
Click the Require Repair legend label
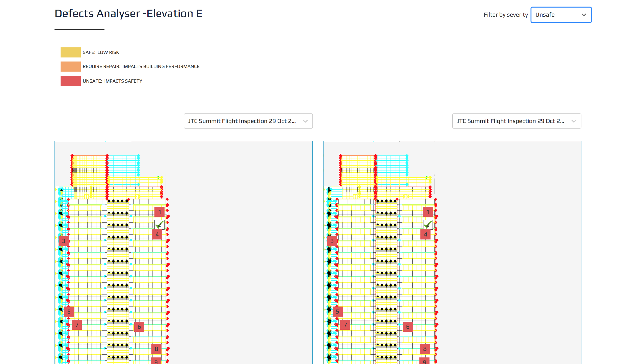[141, 67]
